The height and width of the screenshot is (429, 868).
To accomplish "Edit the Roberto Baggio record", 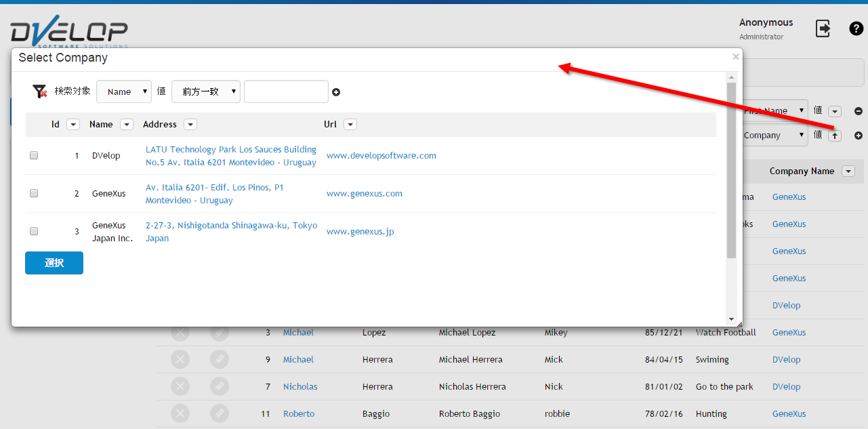I will click(220, 414).
